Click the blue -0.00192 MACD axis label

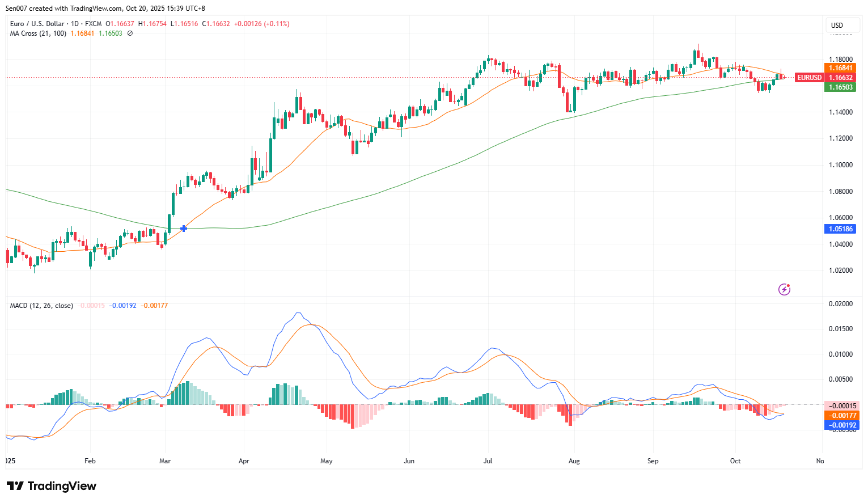click(842, 425)
